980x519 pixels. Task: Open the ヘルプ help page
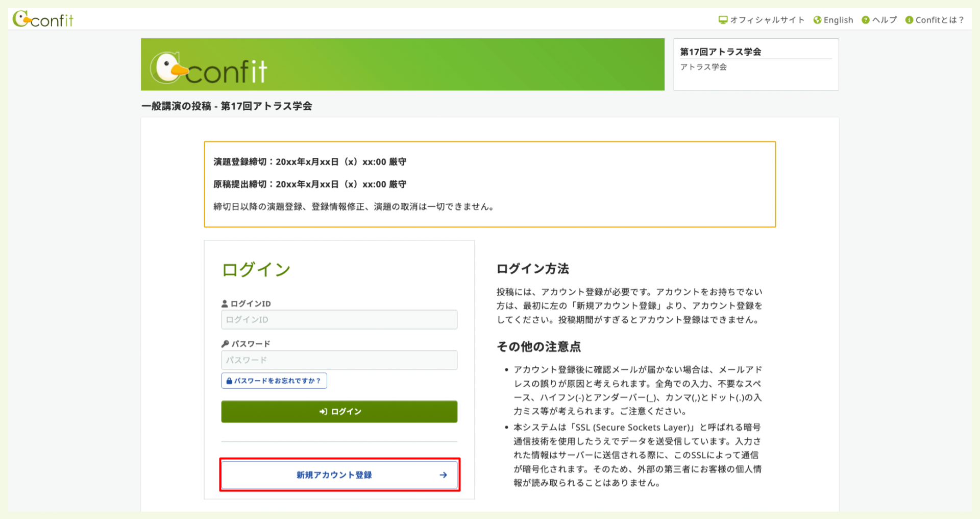click(x=884, y=20)
